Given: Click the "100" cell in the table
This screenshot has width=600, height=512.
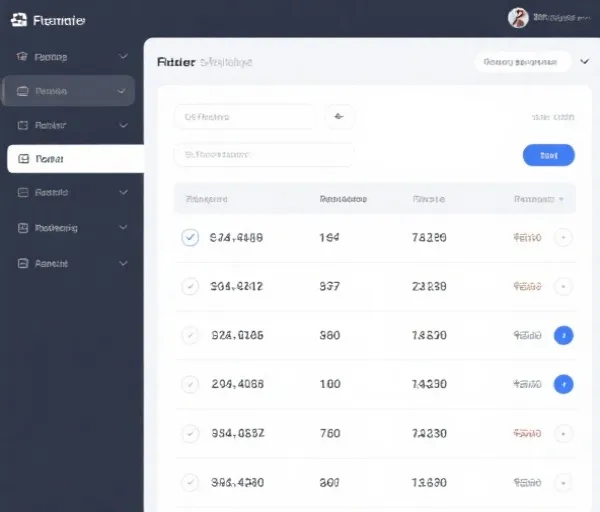Looking at the screenshot, I should [x=330, y=384].
